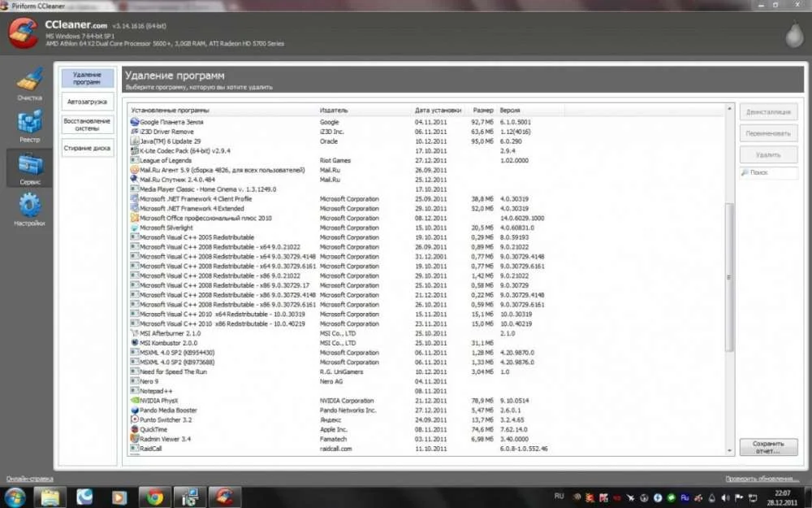Click Проверить обновления link
The image size is (812, 508).
pos(762,479)
